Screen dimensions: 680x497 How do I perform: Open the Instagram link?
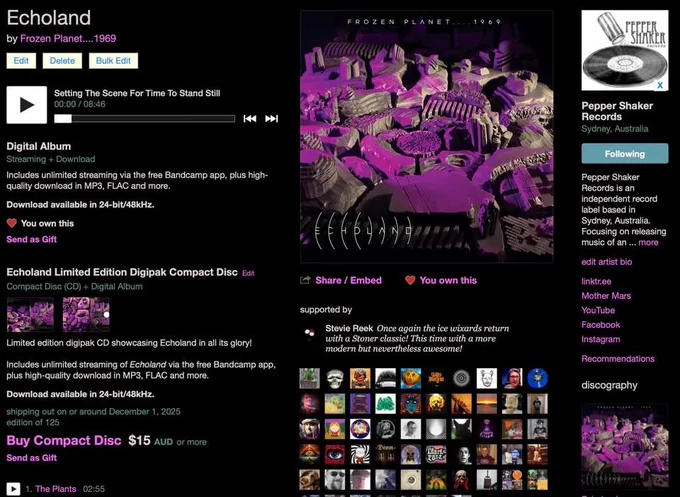601,339
